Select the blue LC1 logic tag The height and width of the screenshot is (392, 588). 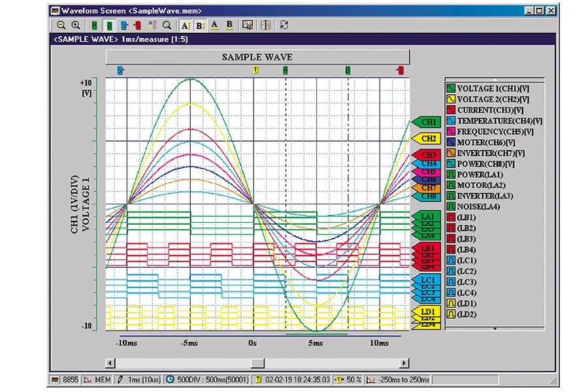pos(427,280)
